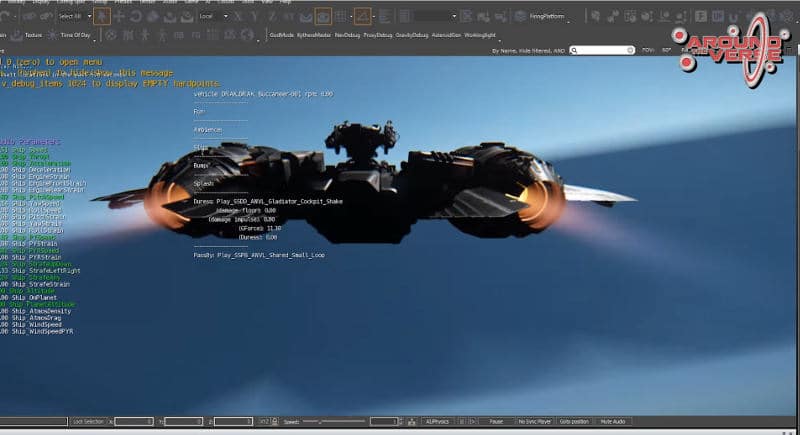Toggle WorkingLight option
This screenshot has height=435, width=800.
480,35
